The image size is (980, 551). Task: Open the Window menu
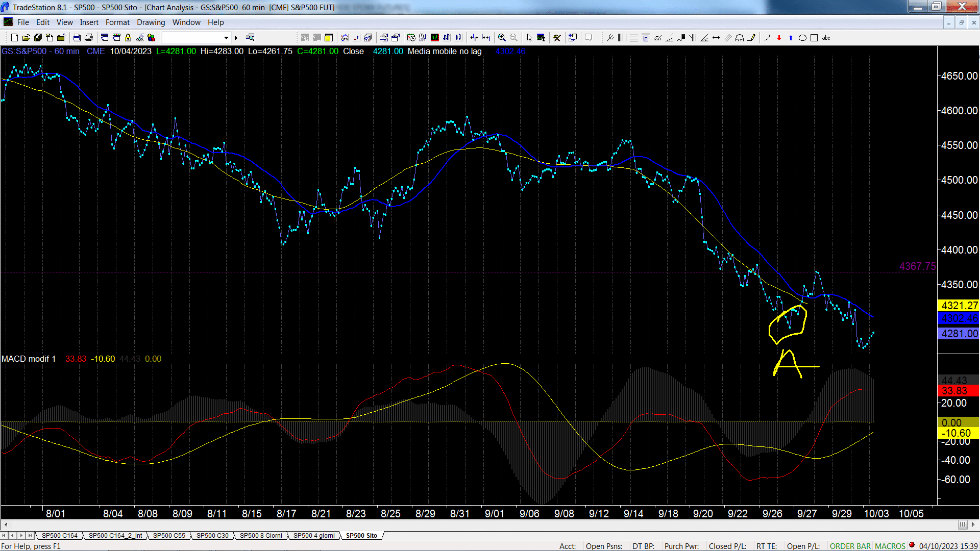click(186, 22)
